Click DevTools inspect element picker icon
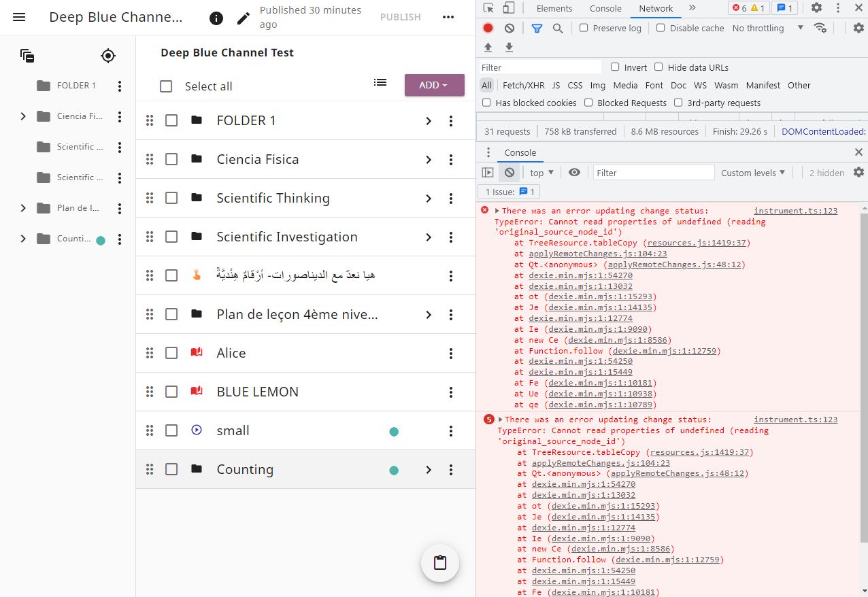This screenshot has height=597, width=868. [x=488, y=8]
